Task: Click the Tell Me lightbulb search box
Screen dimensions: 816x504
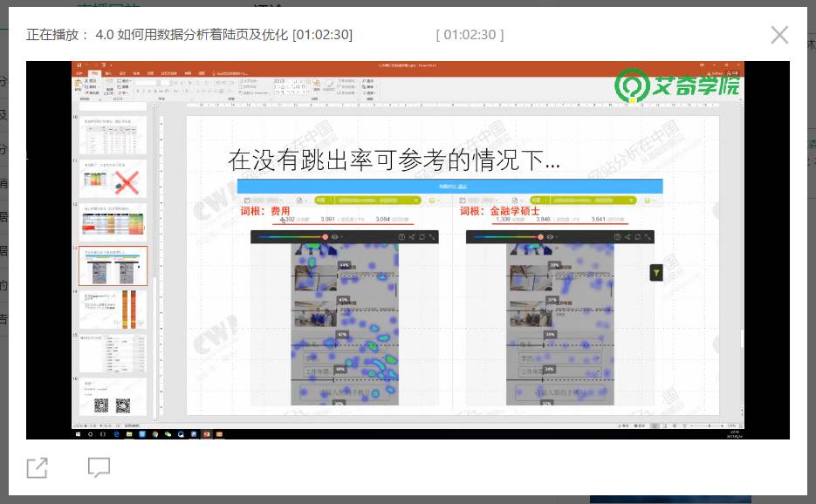Action: 232,73
